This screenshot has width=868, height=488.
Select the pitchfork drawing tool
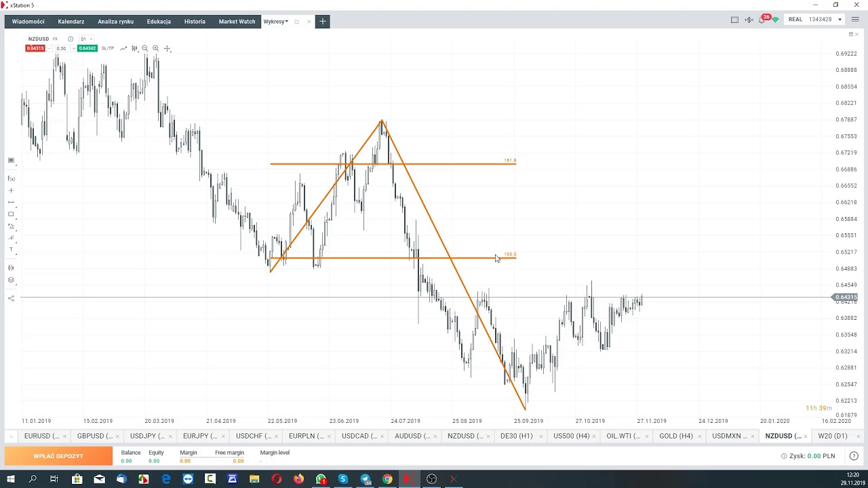[x=11, y=238]
